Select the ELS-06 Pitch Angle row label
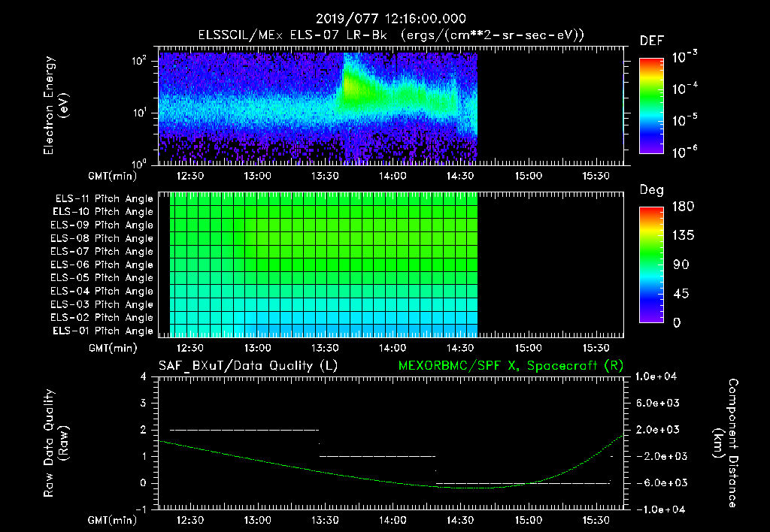770x532 pixels. (x=102, y=265)
